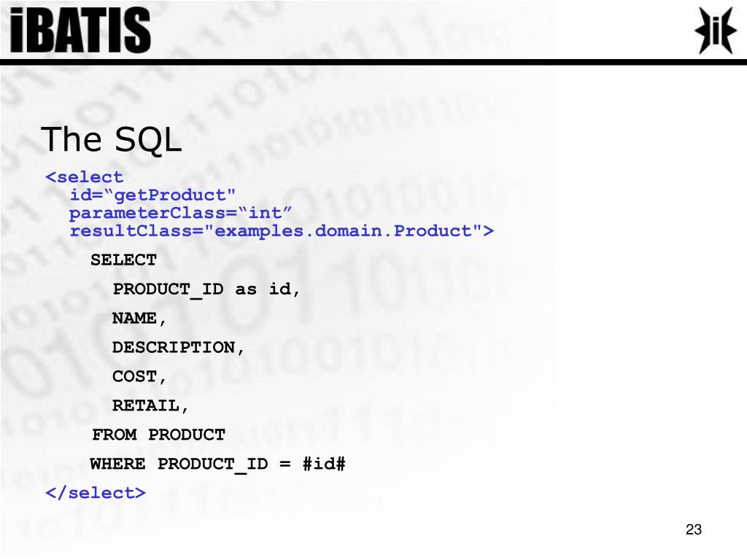The width and height of the screenshot is (747, 560).
Task: Click the iBATIS logo text
Action: 80,30
